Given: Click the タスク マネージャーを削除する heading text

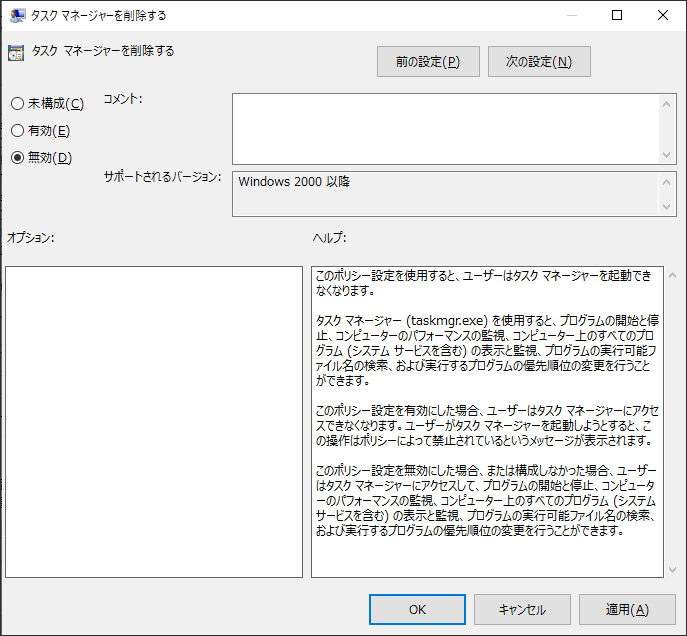Looking at the screenshot, I should [103, 51].
